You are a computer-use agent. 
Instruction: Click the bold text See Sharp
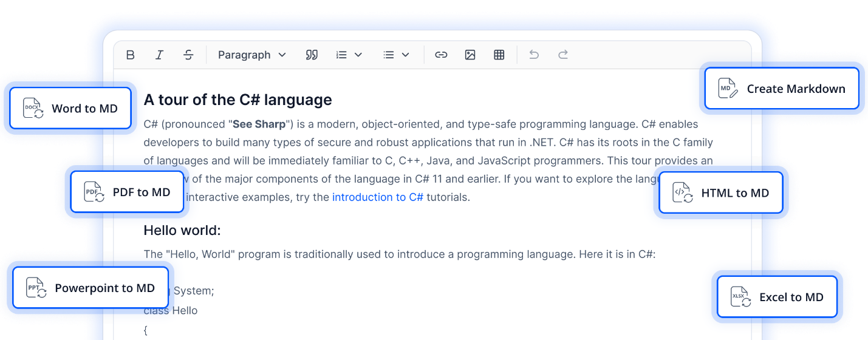click(259, 124)
